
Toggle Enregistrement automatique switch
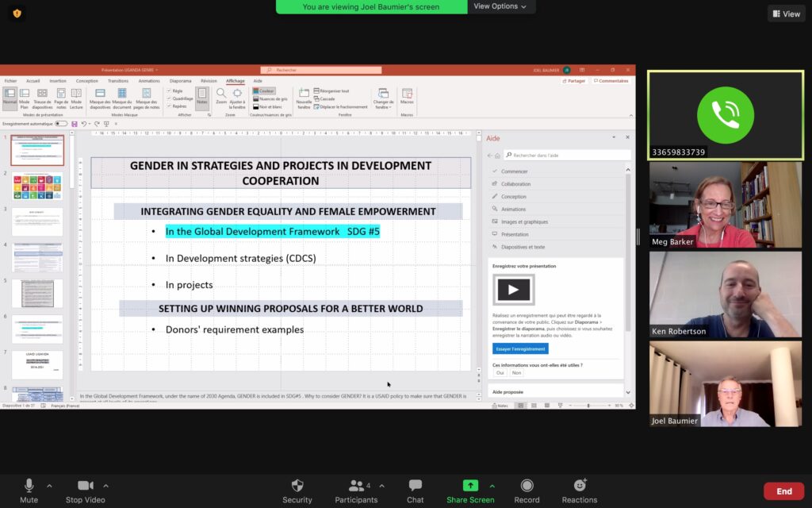[61, 124]
